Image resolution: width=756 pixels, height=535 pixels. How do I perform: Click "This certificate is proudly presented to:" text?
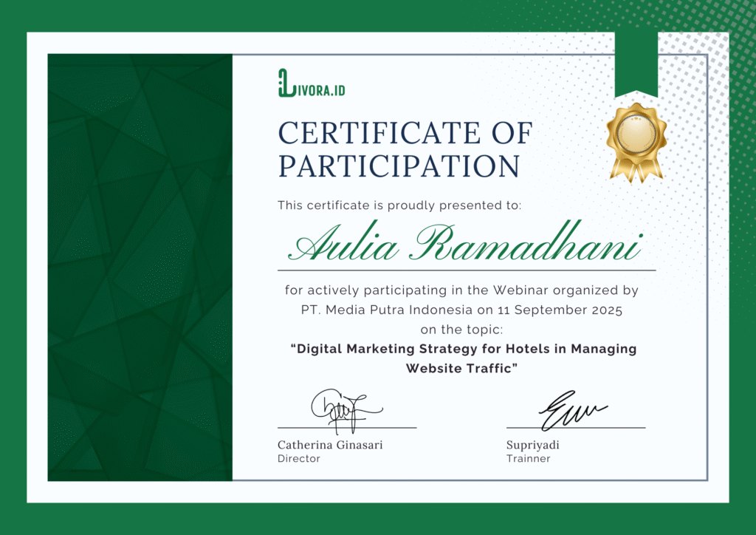point(399,205)
